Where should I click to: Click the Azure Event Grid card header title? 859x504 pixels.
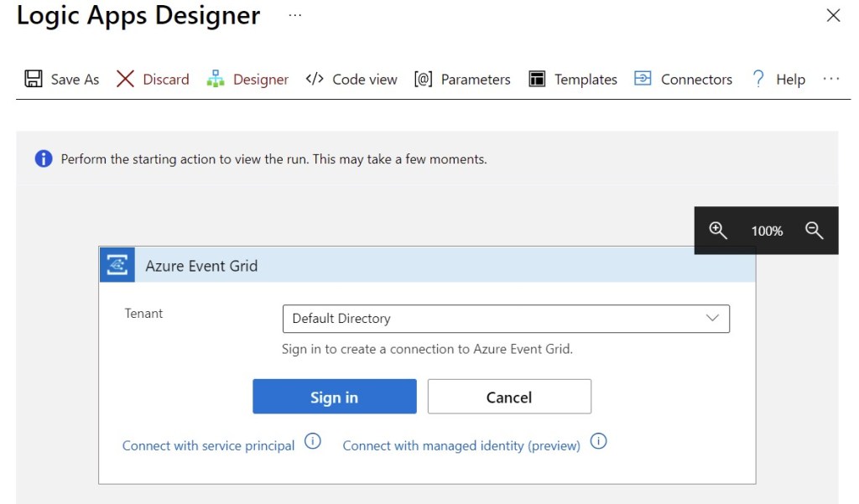pos(201,266)
